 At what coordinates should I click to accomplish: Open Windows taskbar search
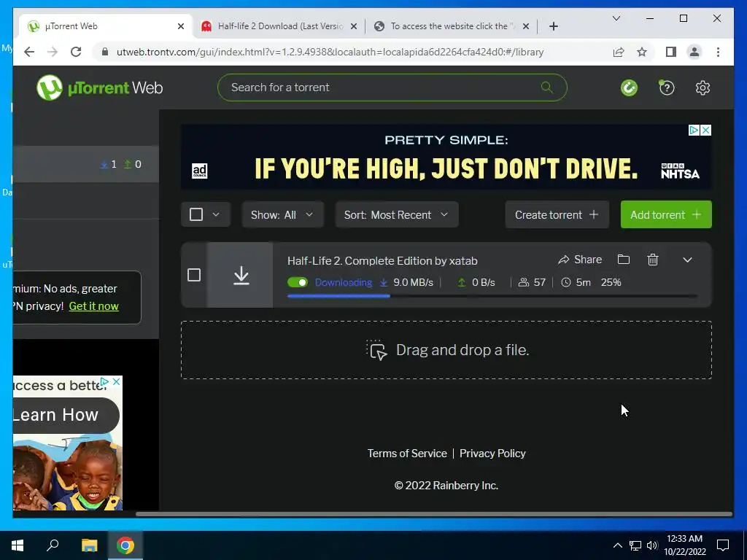(x=53, y=545)
